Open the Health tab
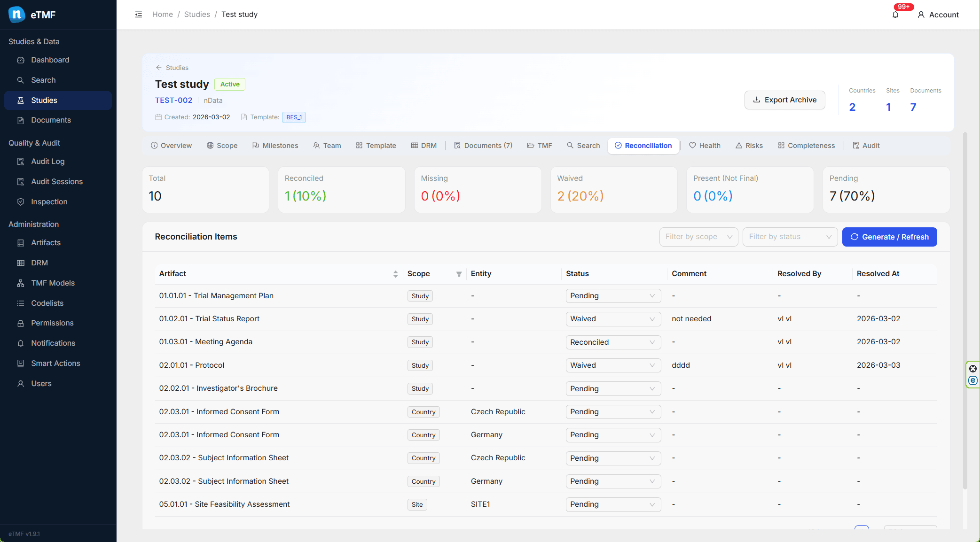Image resolution: width=980 pixels, height=542 pixels. click(705, 146)
